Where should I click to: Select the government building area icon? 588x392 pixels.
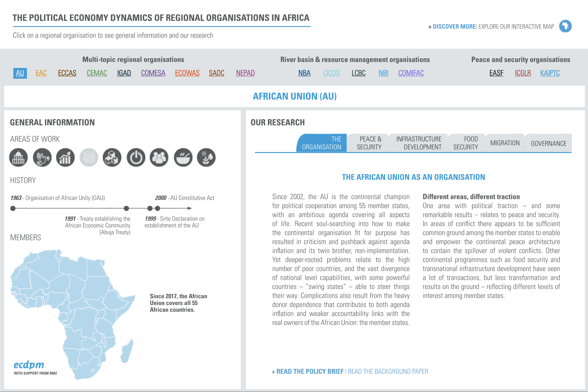[18, 158]
